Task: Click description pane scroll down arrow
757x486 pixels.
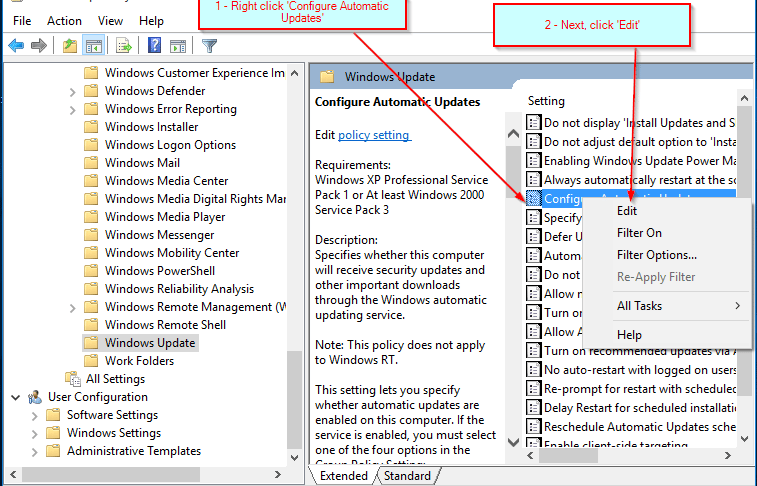Action: 513,442
